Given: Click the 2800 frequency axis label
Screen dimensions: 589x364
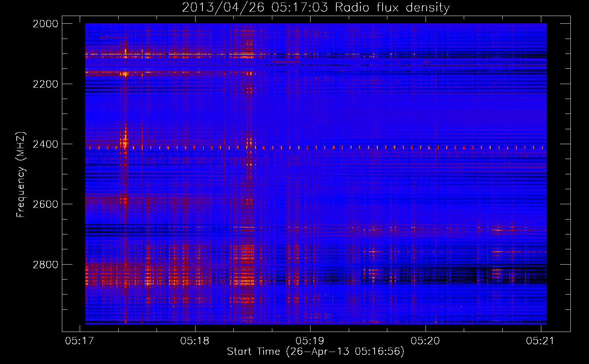Looking at the screenshot, I should point(46,264).
